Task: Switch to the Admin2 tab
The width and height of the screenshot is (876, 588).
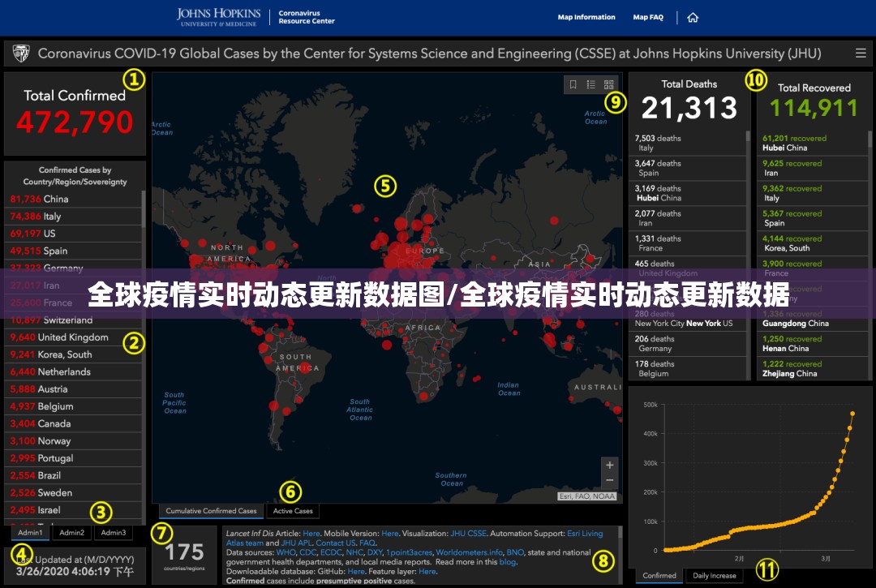Action: click(x=71, y=533)
